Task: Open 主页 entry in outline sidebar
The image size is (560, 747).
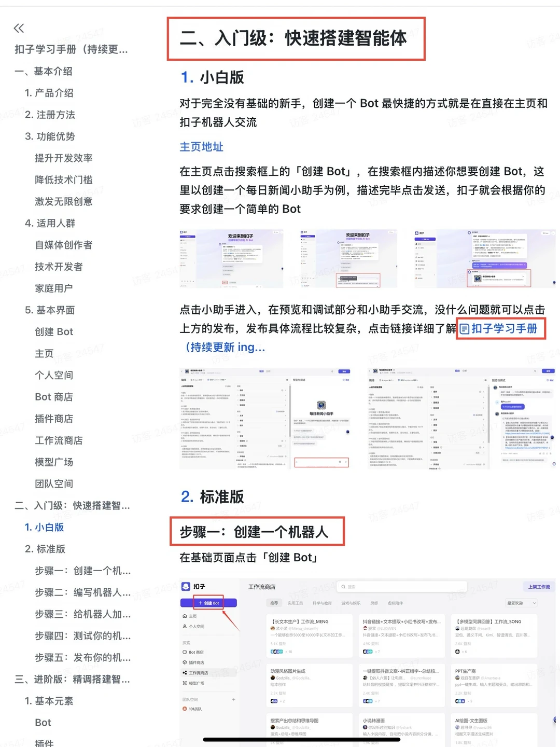Action: [44, 353]
